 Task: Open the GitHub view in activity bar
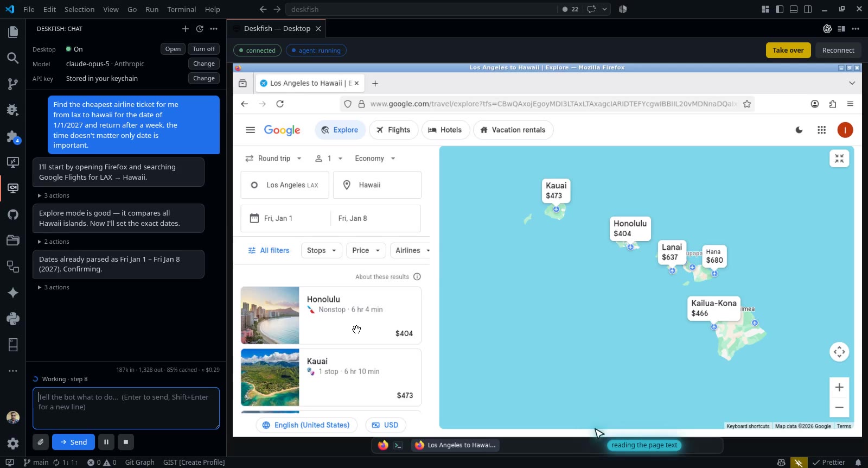[x=13, y=214]
